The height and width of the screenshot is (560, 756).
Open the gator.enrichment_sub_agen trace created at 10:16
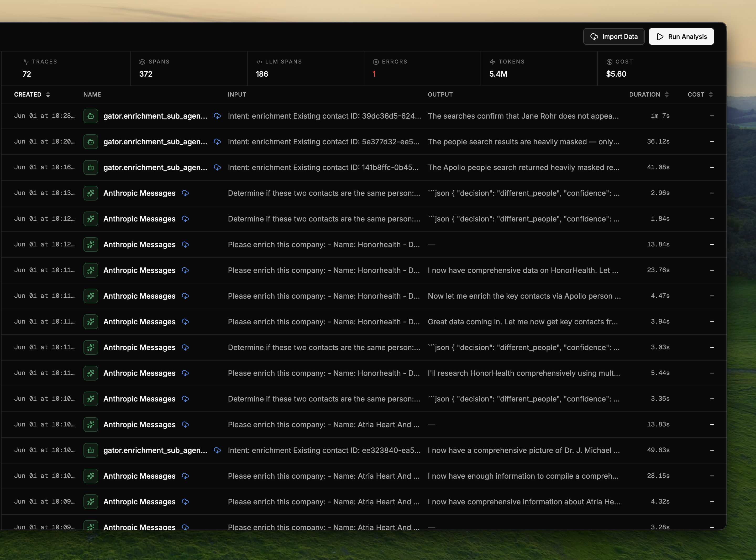[155, 167]
